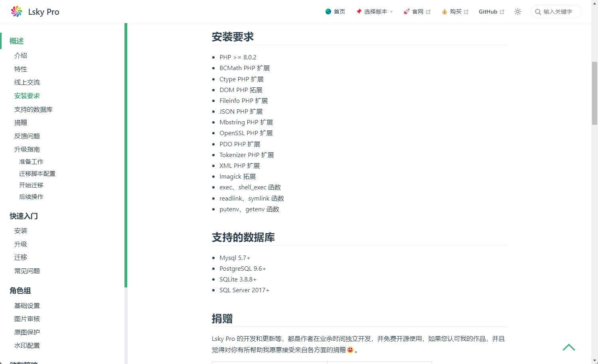Screen dimensions: 598x364
Task: Click the globe icon next to 首页
Action: tap(328, 12)
